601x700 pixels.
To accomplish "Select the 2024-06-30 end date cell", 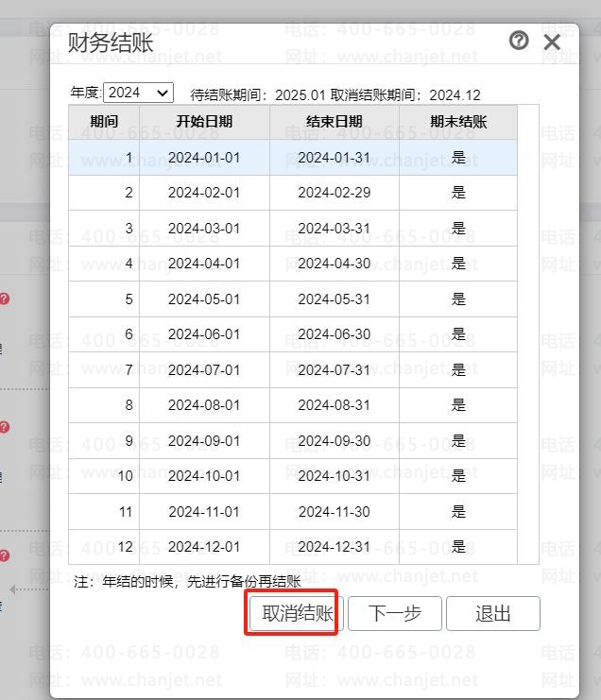I will coord(335,334).
